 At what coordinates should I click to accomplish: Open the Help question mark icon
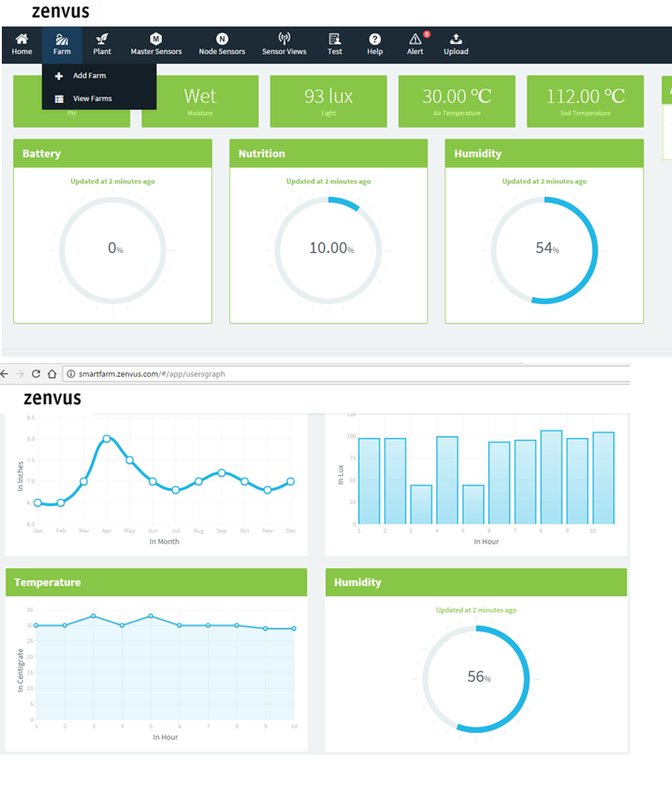coord(374,39)
